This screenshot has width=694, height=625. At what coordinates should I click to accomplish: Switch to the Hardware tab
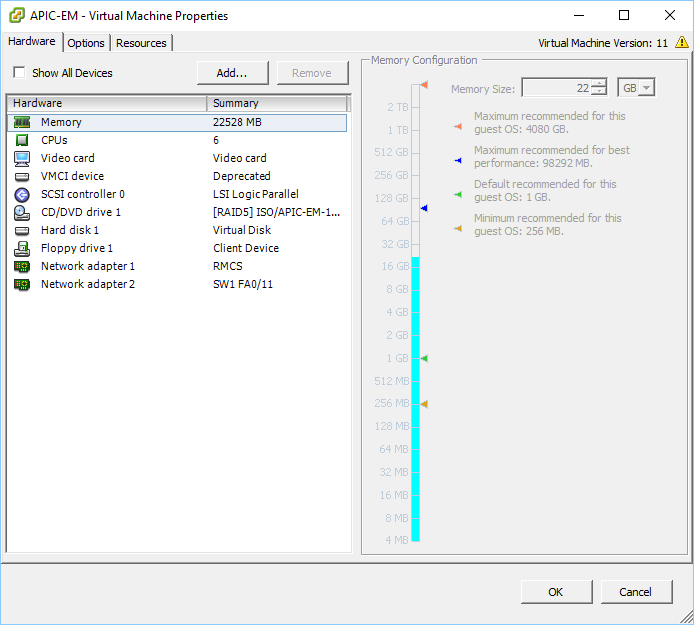[x=32, y=42]
